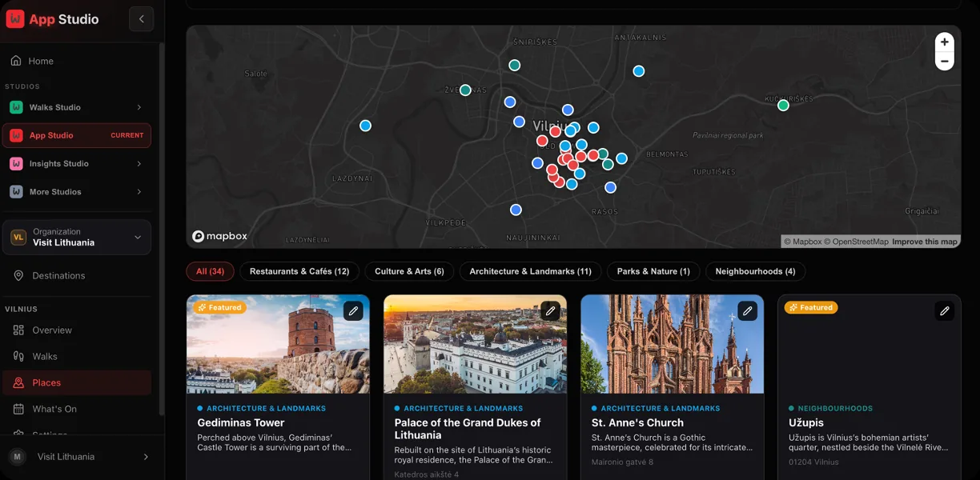Click the 01204 Vilnius address text
This screenshot has height=480, width=980.
813,462
